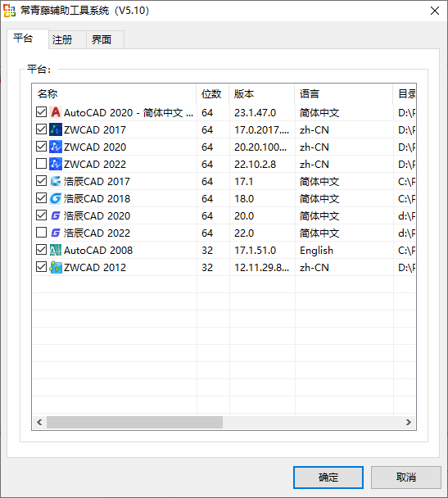Click the 取消 button

click(406, 477)
